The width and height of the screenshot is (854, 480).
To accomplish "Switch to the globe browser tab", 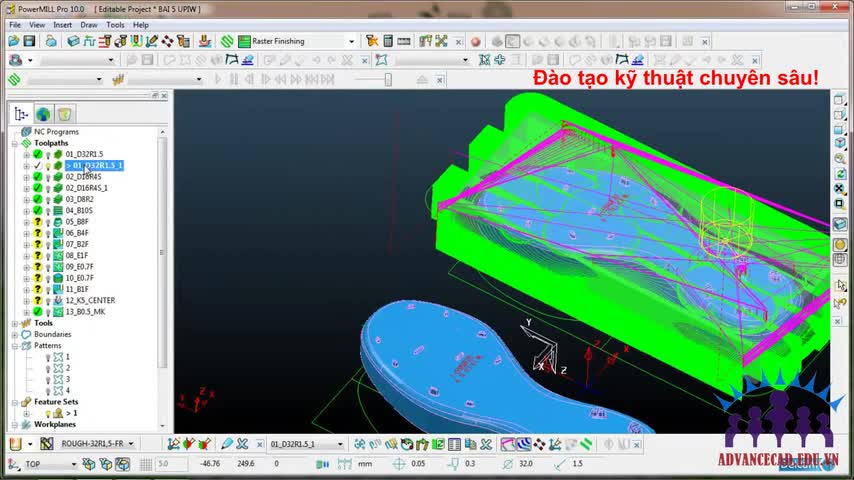I will point(43,114).
